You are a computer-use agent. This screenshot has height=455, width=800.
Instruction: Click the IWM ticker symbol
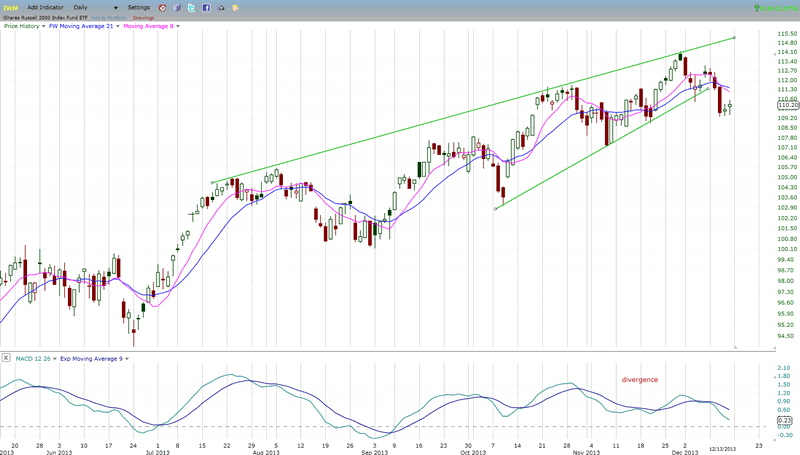tap(10, 8)
